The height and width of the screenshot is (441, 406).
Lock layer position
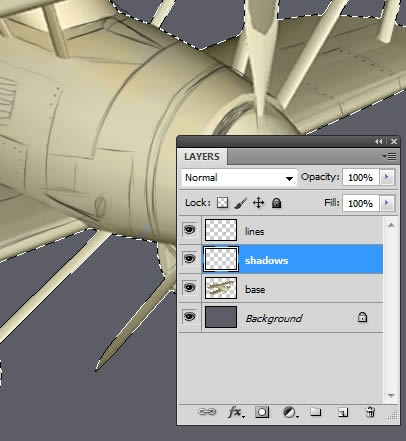click(258, 203)
